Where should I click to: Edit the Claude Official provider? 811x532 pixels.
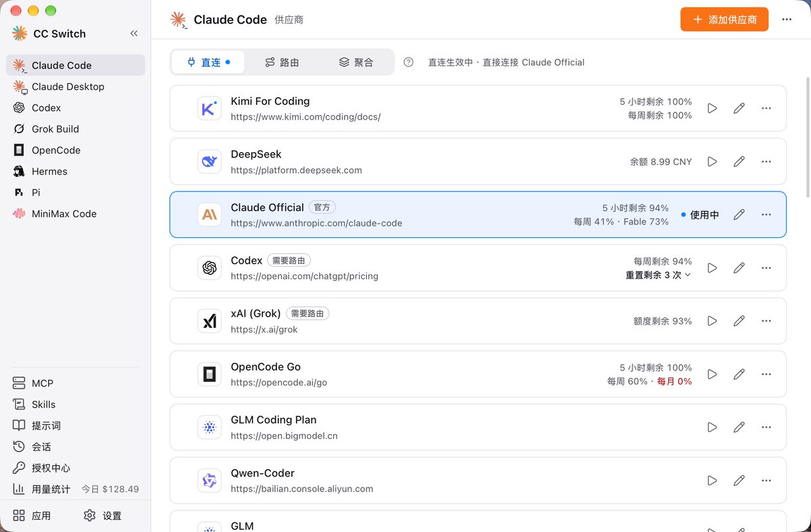click(x=739, y=214)
